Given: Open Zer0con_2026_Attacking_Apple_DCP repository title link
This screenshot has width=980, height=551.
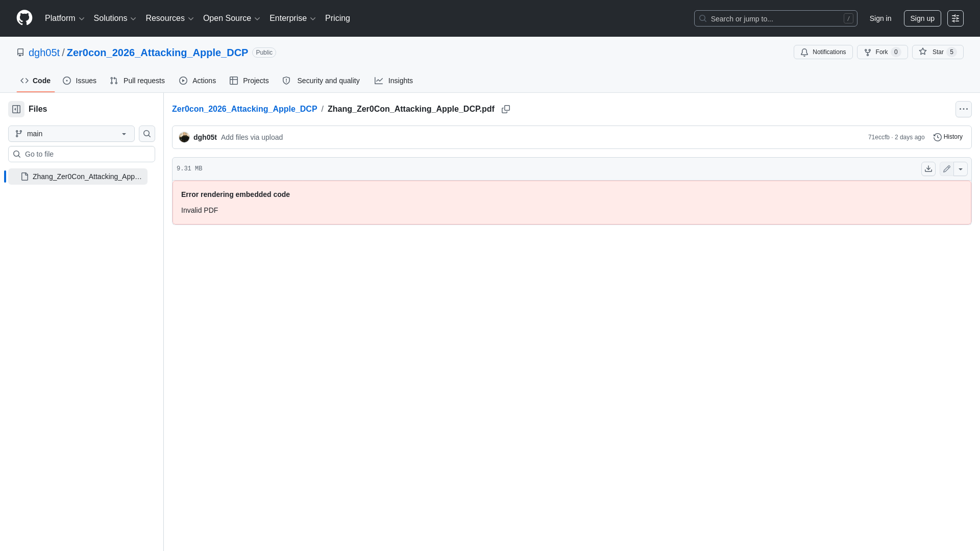Looking at the screenshot, I should pyautogui.click(x=157, y=53).
